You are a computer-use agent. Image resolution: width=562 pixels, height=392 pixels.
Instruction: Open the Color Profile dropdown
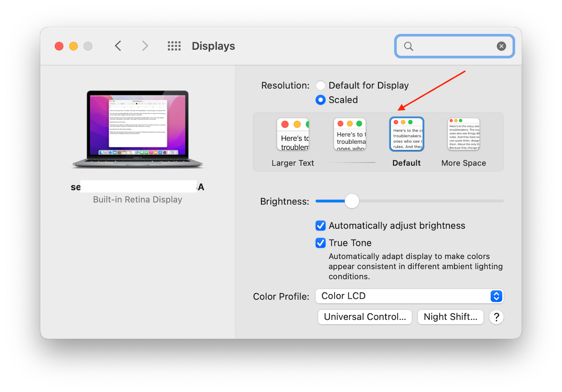pos(409,296)
